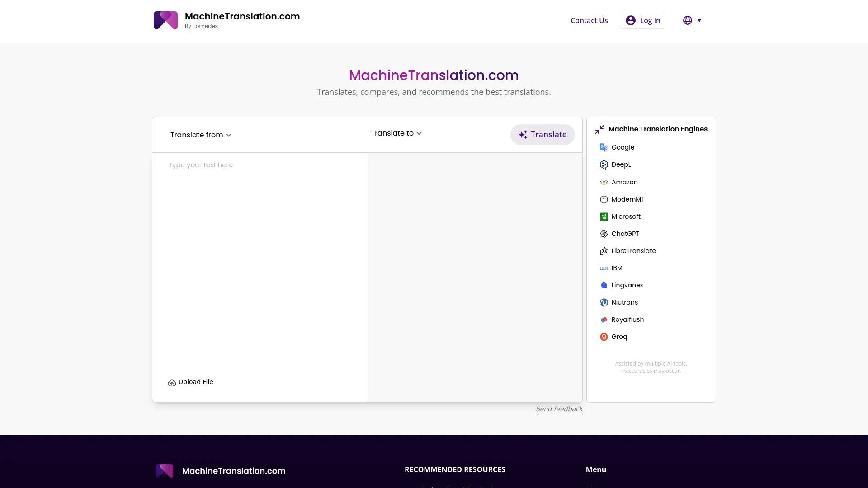
Task: Click the translation output area
Action: pyautogui.click(x=475, y=277)
